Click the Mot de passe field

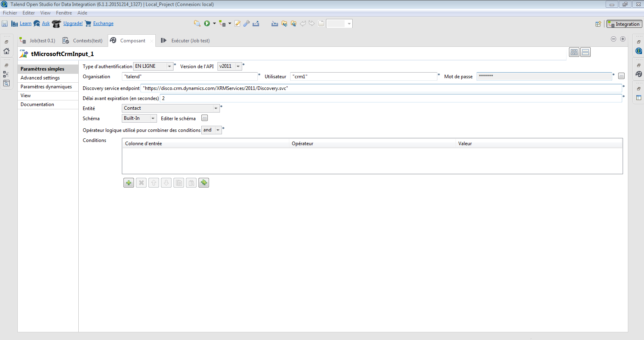[544, 76]
